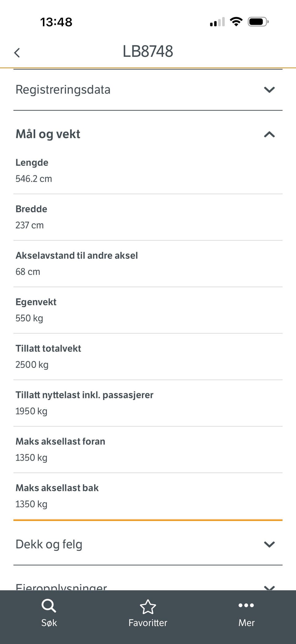Tap the battery status icon
Image resolution: width=296 pixels, height=644 pixels.
258,22
